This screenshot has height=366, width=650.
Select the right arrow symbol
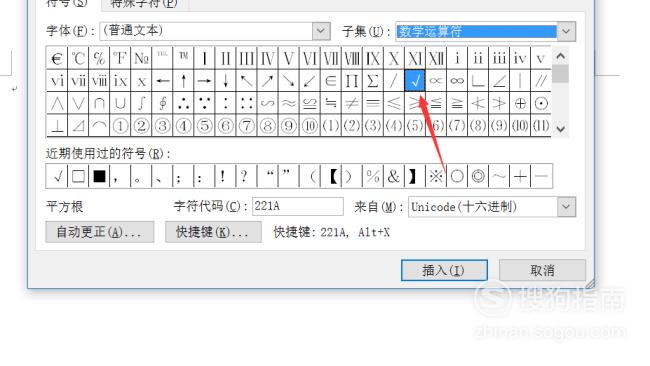click(204, 81)
